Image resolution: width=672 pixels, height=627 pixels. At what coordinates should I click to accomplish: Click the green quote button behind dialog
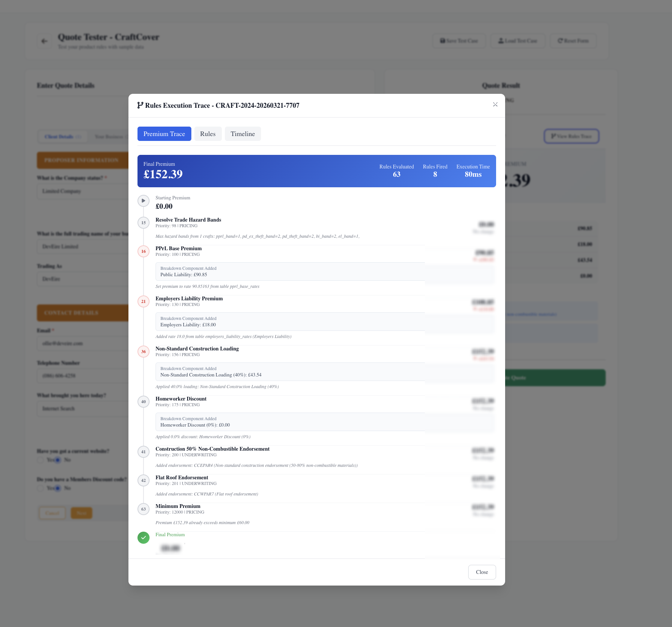(x=555, y=378)
